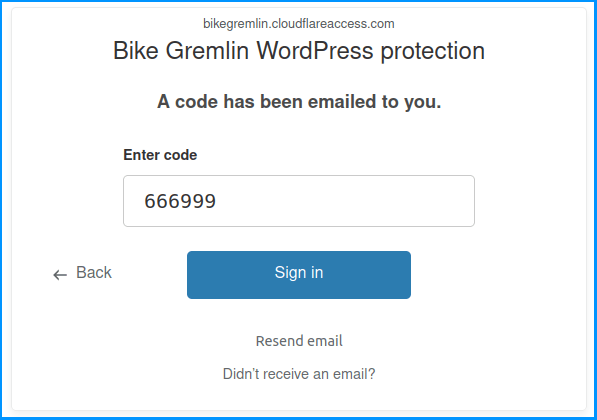The image size is (597, 420).
Task: Click the blue Sign in button
Action: click(299, 275)
